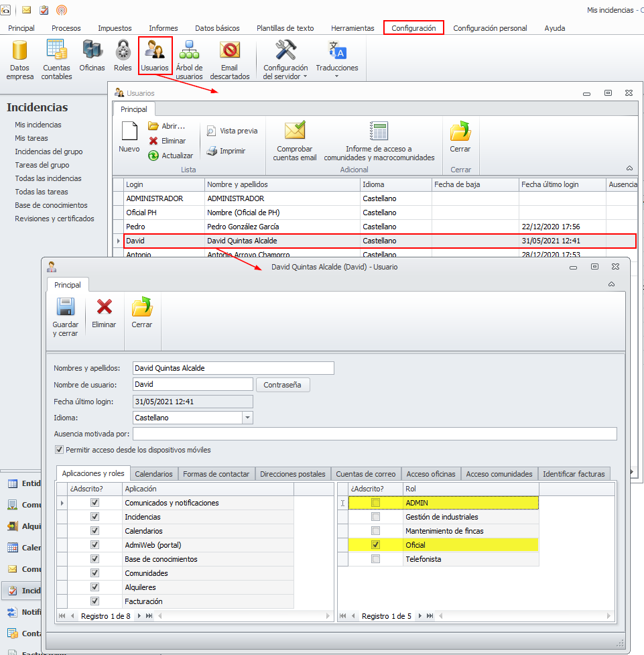Click Nuevo in the Usuarios window

pos(129,137)
